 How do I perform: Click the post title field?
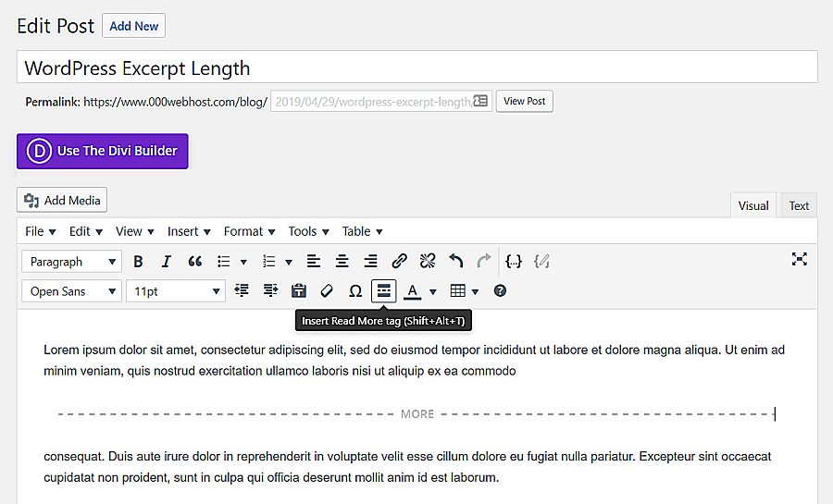click(417, 68)
